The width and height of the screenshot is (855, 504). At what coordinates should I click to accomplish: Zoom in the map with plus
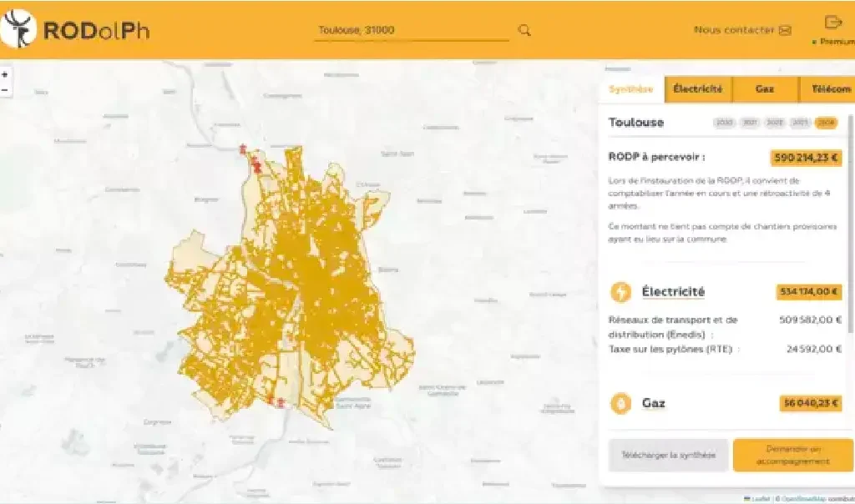(x=5, y=74)
